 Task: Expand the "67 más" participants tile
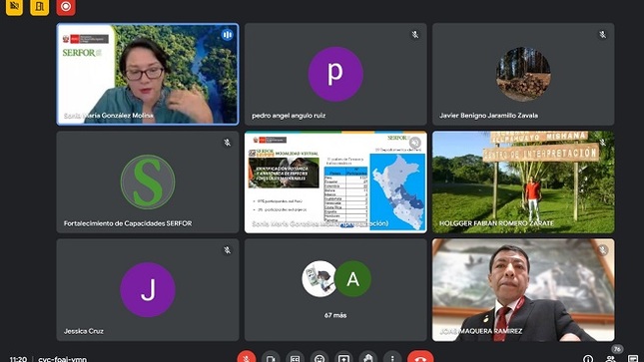[335, 290]
